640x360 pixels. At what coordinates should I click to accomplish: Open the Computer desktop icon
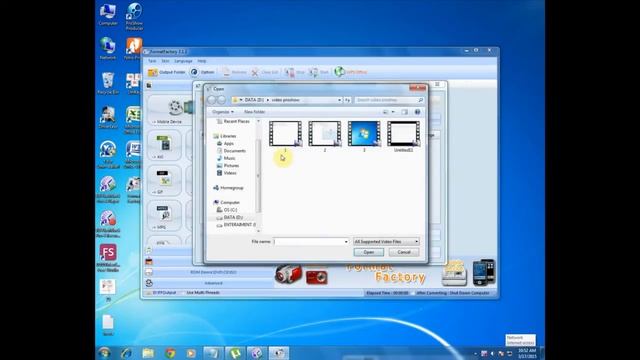(108, 15)
